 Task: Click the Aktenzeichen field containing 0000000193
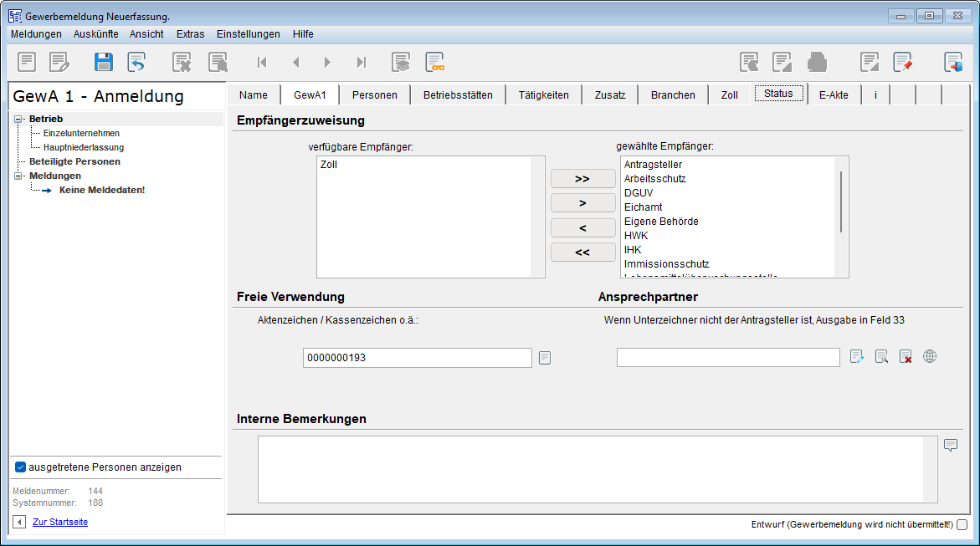[417, 358]
